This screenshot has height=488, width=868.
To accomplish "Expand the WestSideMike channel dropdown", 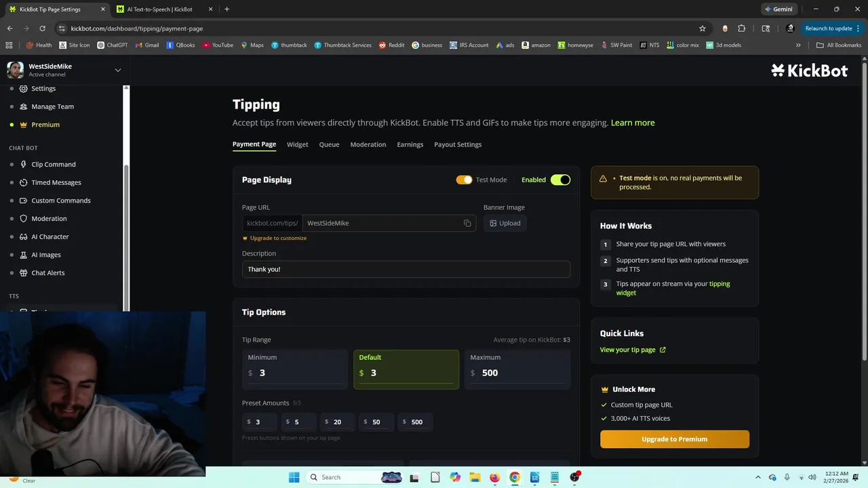I will tap(117, 70).
